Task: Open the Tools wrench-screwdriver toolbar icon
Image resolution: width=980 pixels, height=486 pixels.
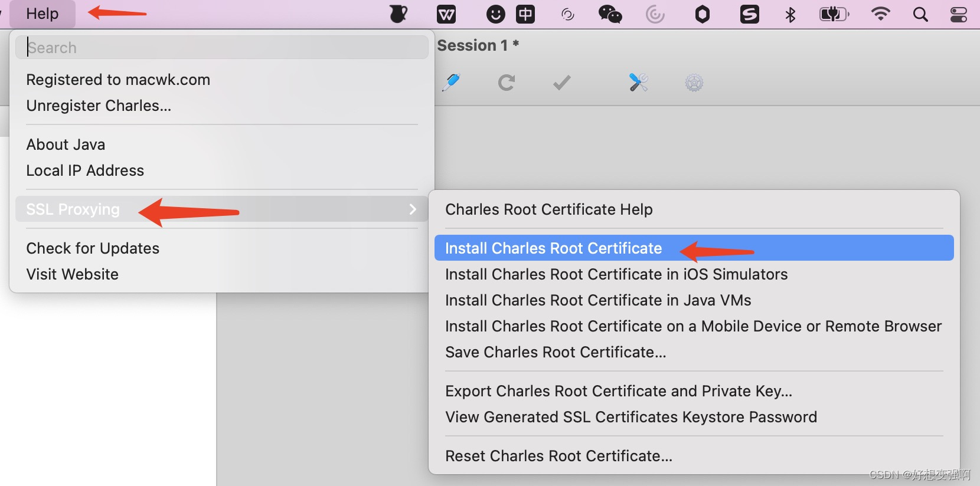Action: click(638, 83)
